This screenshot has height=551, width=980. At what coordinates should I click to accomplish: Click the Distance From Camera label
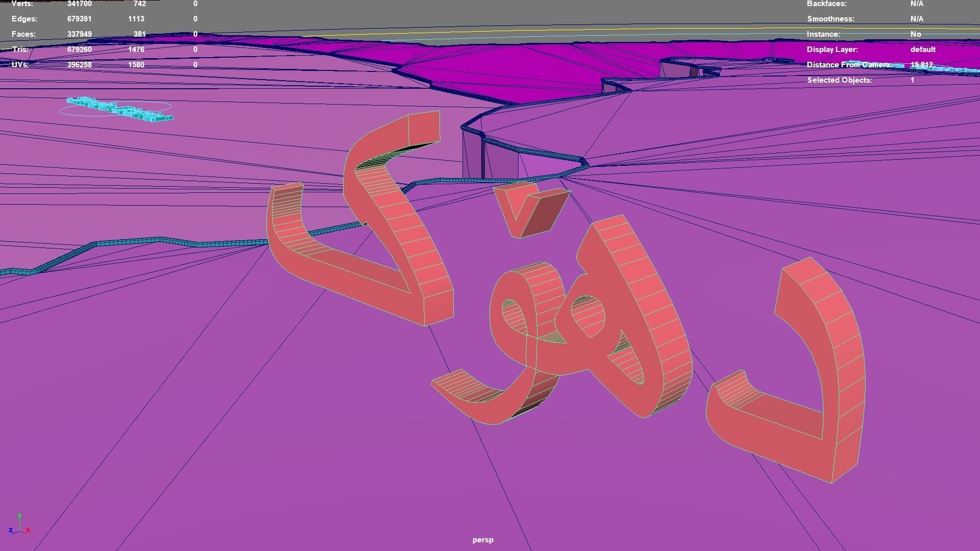click(x=848, y=65)
